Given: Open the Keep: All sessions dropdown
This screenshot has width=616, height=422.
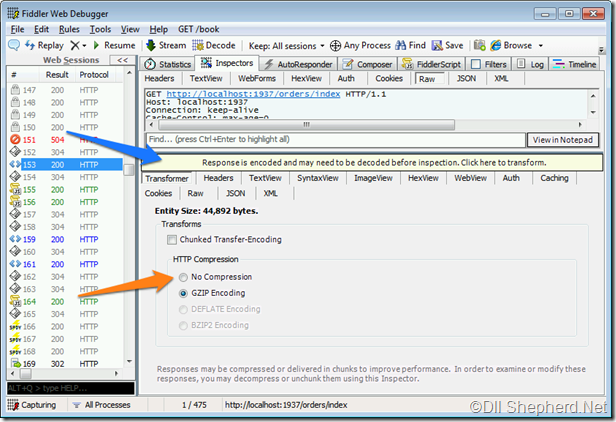Looking at the screenshot, I should [x=286, y=46].
